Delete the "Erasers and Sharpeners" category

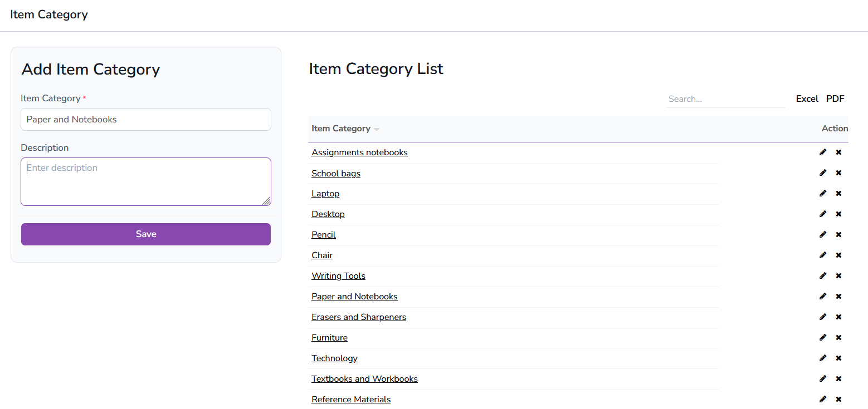click(838, 317)
